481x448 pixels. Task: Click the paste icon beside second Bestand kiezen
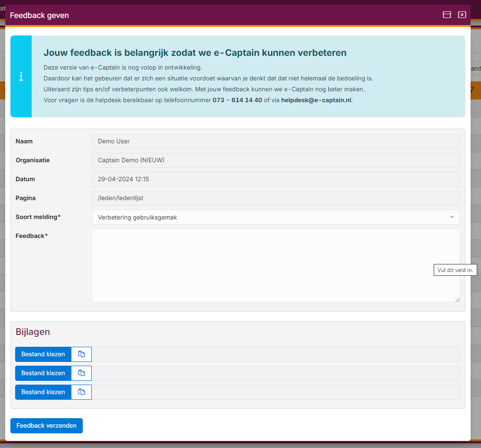(x=81, y=373)
